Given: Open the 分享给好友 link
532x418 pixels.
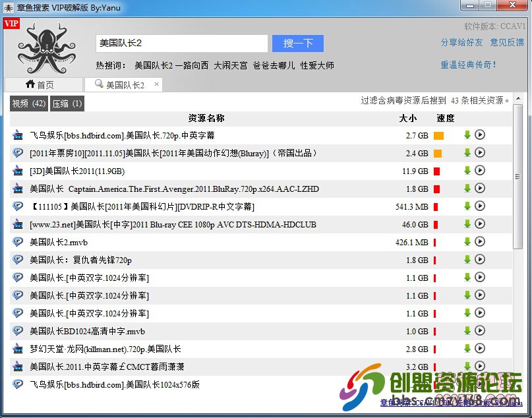Looking at the screenshot, I should 461,42.
